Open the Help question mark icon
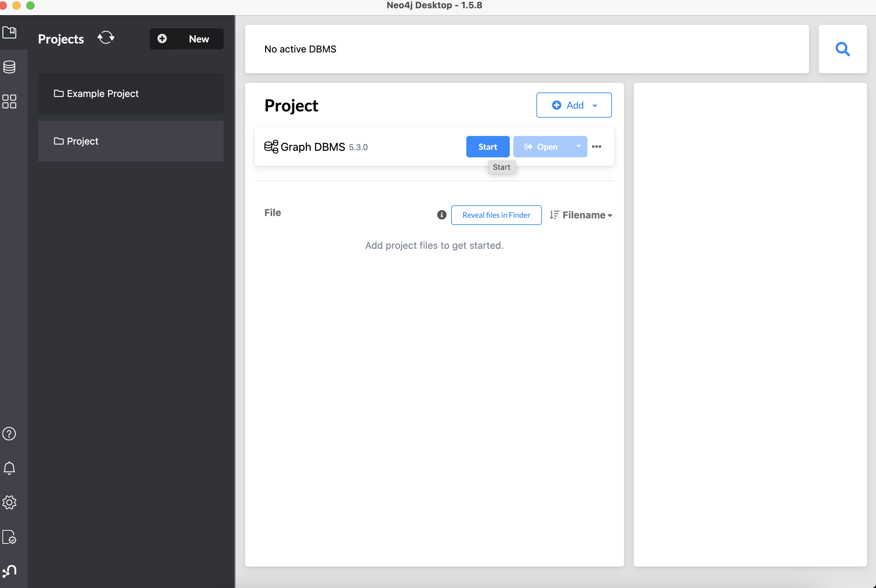 9,434
